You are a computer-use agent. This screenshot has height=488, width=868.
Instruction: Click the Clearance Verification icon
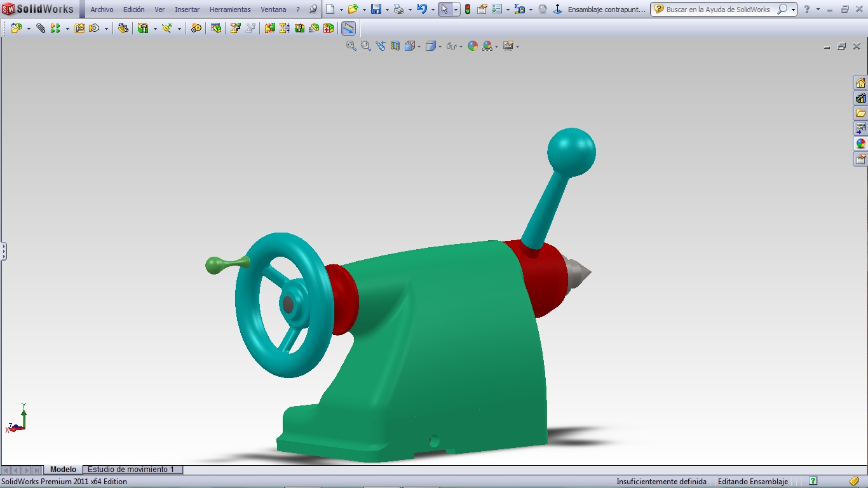pos(285,28)
